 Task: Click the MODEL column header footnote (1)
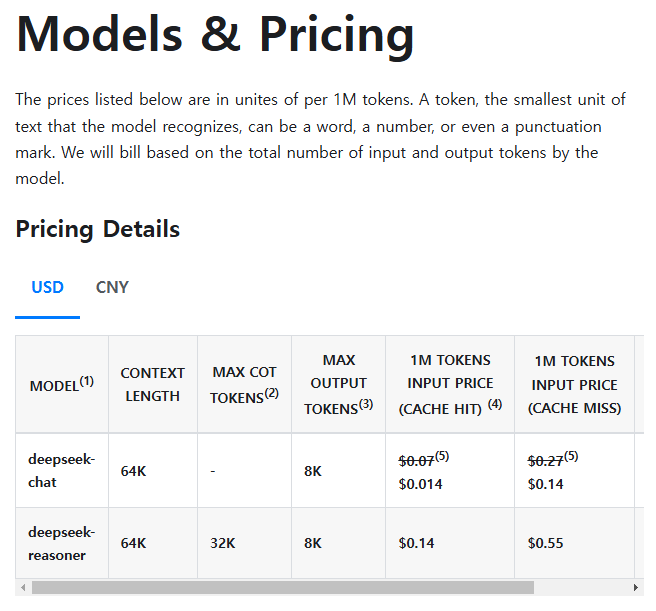(87, 381)
